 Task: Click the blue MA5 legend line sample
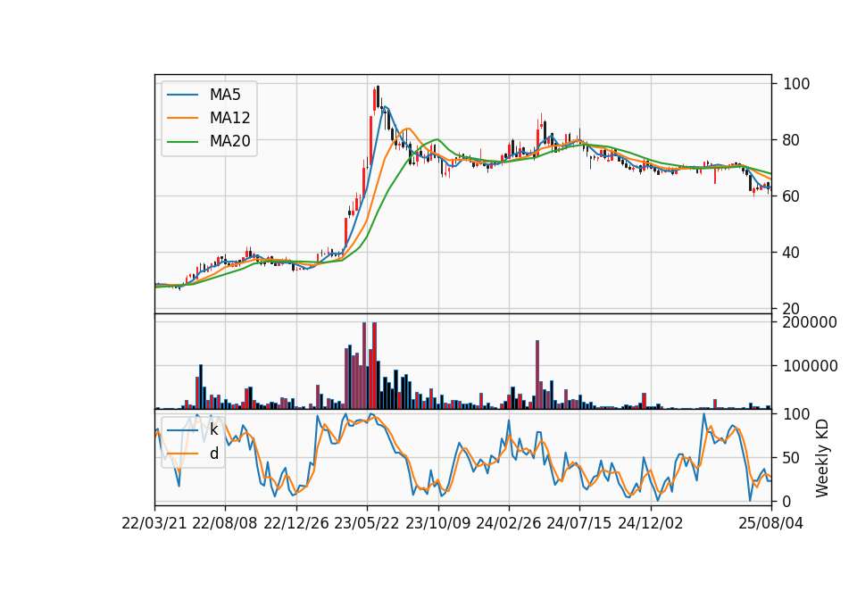tap(182, 95)
